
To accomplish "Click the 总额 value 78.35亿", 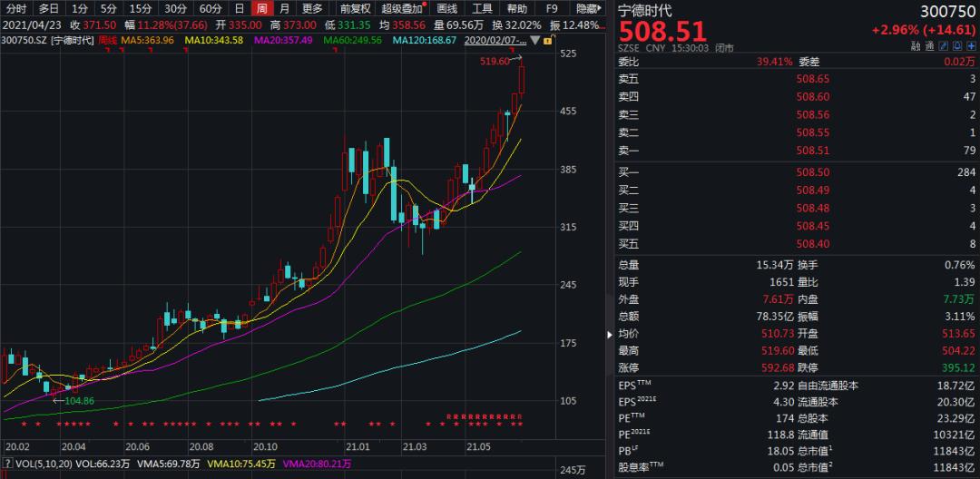I will 776,316.
